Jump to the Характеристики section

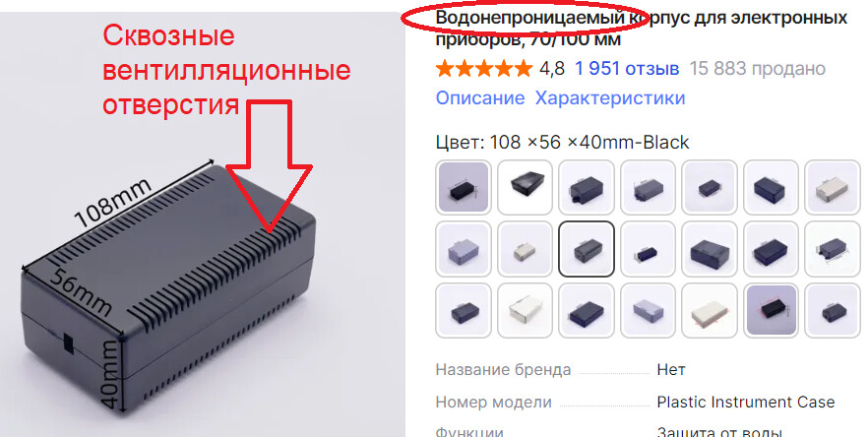tap(610, 98)
